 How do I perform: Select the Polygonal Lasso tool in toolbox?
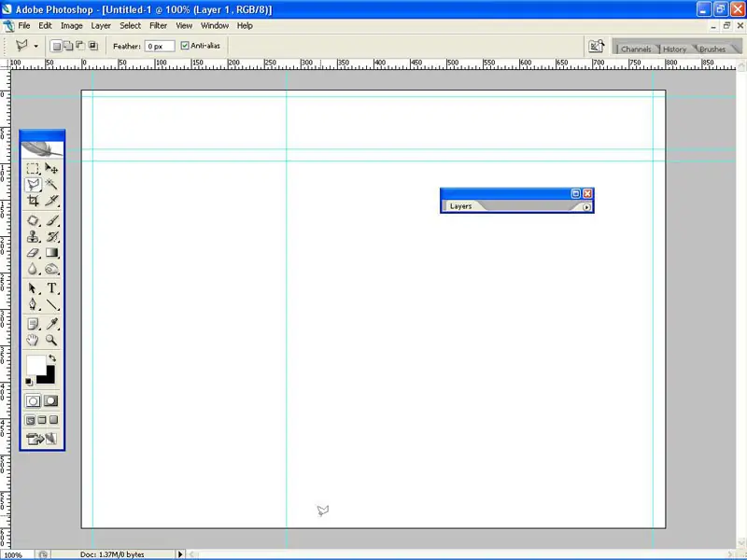tap(33, 184)
